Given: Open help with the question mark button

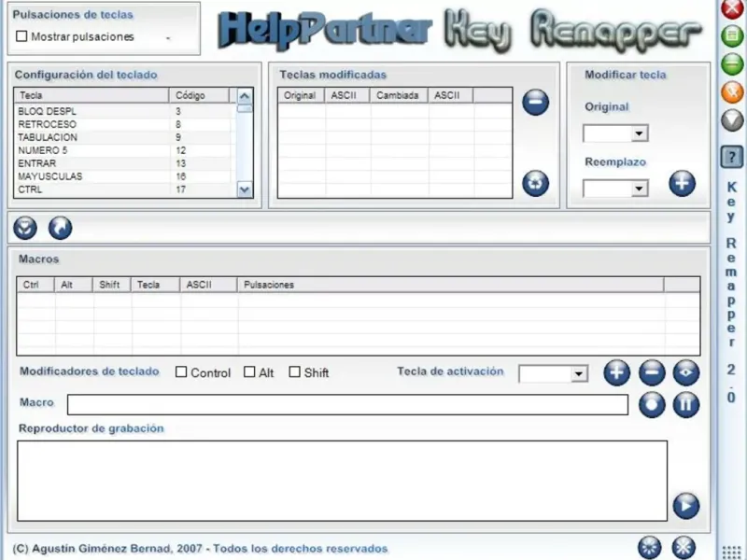Looking at the screenshot, I should 732,157.
